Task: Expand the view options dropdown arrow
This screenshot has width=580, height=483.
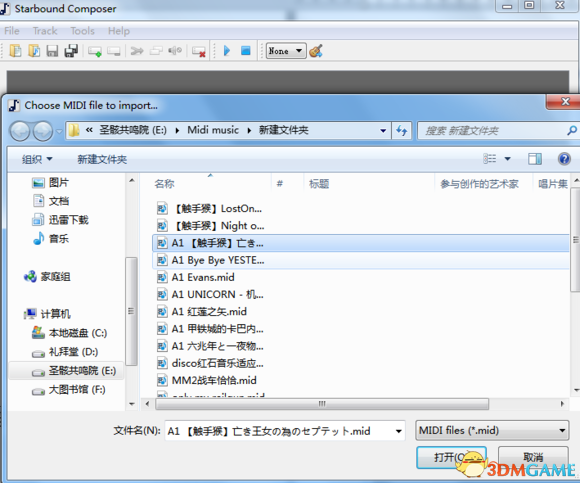Action: [508, 159]
